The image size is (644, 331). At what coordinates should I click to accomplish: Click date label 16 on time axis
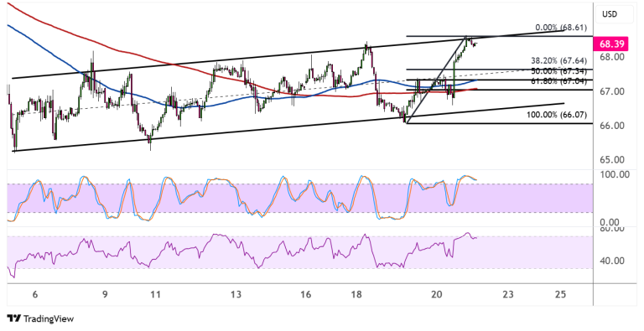click(305, 294)
